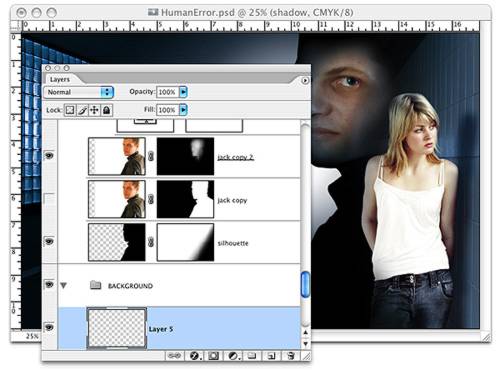The image size is (500, 370).
Task: Open the Layers panel flyout menu arrow
Action: (x=305, y=81)
